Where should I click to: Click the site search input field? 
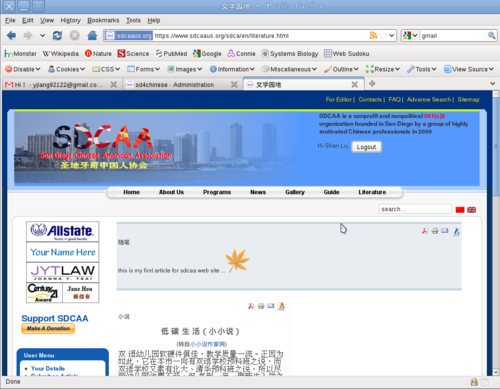pyautogui.click(x=415, y=209)
